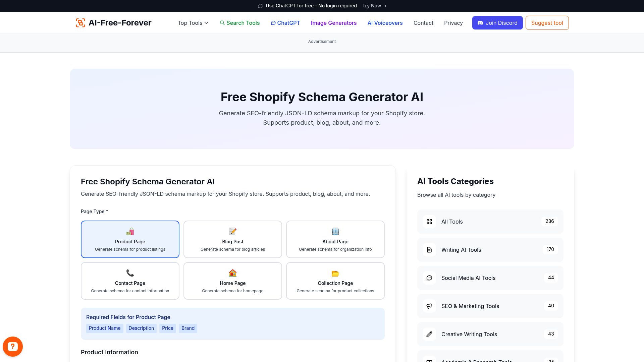Open the AI Voiceovers section

[385, 23]
